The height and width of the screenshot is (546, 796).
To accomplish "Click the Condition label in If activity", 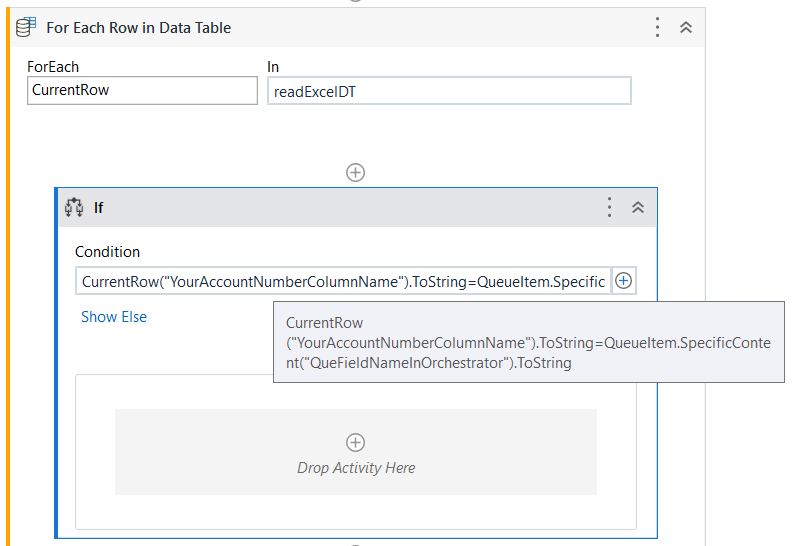I will pos(108,252).
